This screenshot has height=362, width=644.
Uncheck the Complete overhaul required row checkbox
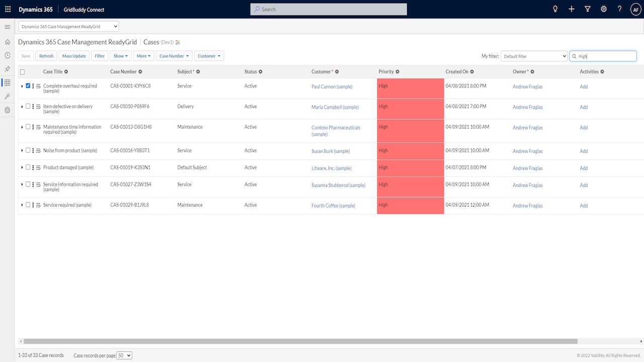[x=28, y=86]
